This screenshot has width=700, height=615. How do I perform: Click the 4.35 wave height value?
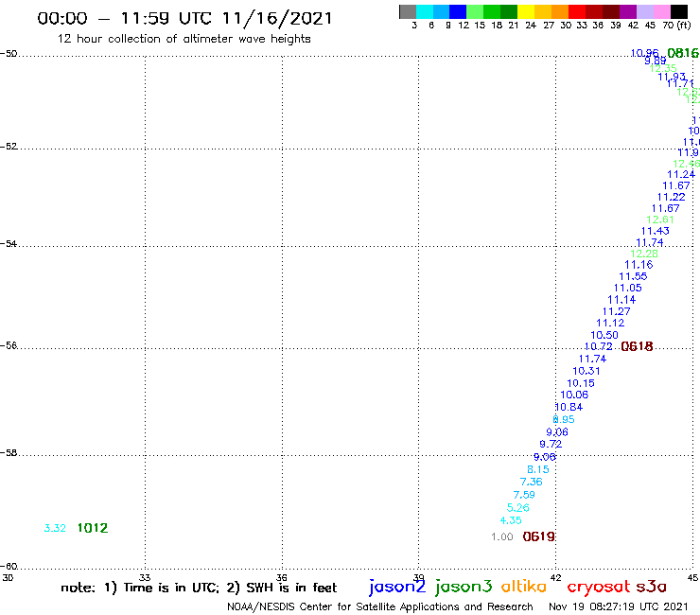pyautogui.click(x=511, y=520)
